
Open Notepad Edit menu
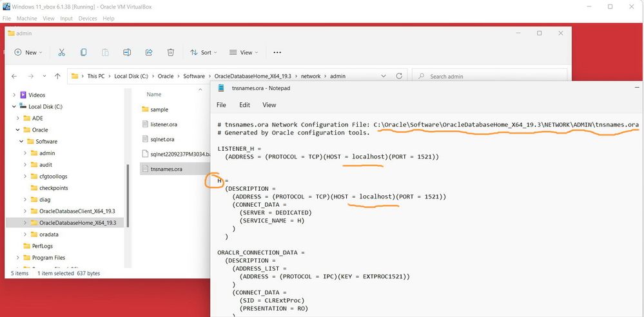point(245,105)
